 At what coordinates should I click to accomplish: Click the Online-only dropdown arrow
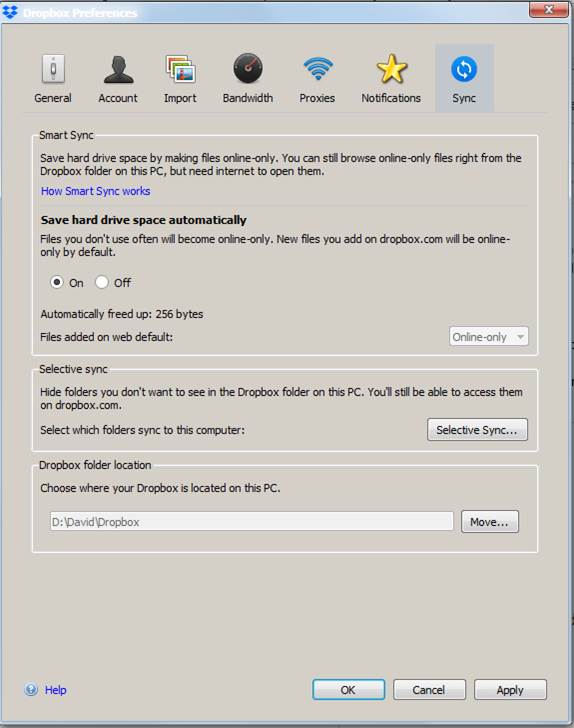[521, 337]
